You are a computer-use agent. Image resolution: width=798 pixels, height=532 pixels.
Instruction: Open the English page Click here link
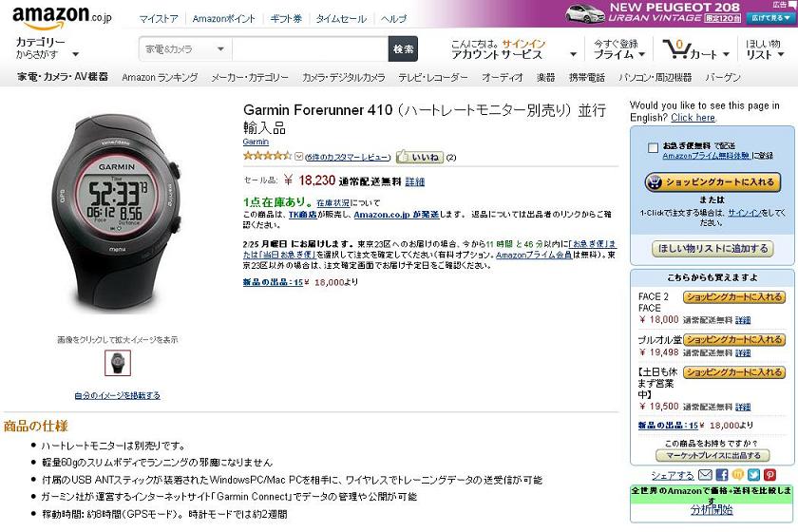(693, 118)
